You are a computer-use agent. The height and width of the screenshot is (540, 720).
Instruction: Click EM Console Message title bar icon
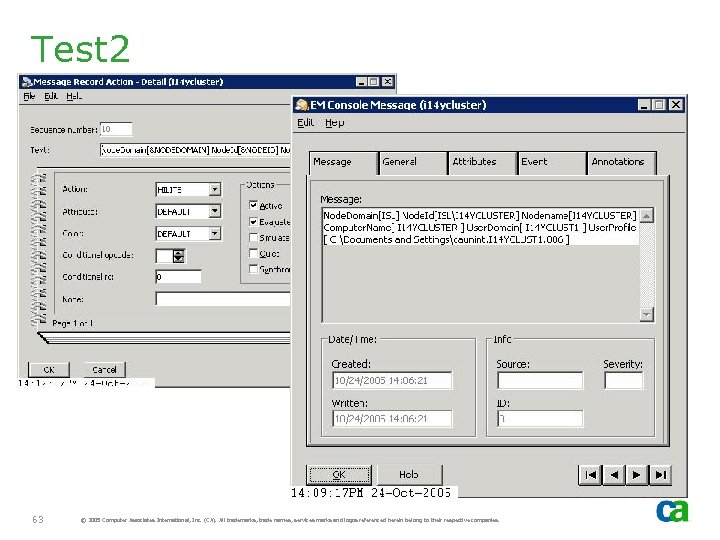[301, 105]
